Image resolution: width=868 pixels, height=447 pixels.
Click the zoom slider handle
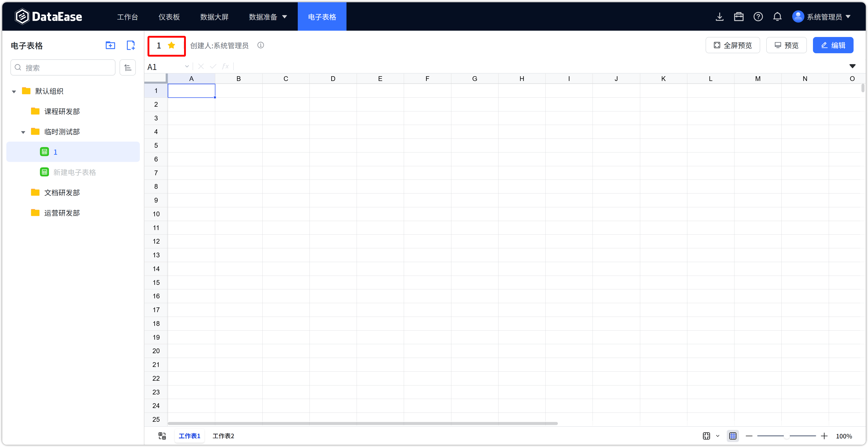click(787, 436)
